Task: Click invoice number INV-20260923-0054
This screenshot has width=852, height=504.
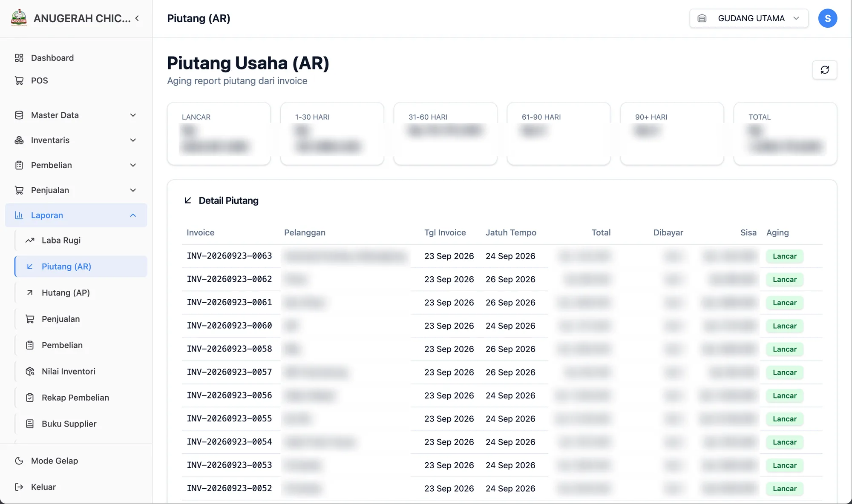Action: [x=229, y=442]
